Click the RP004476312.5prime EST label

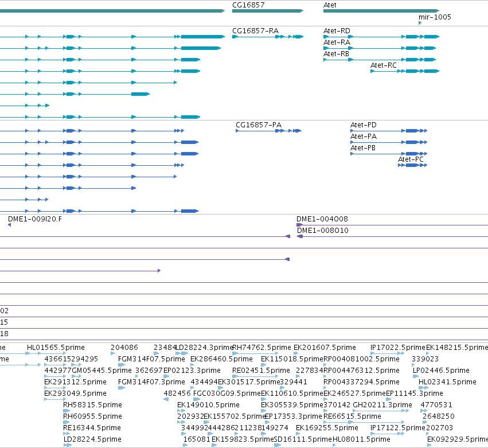(361, 371)
